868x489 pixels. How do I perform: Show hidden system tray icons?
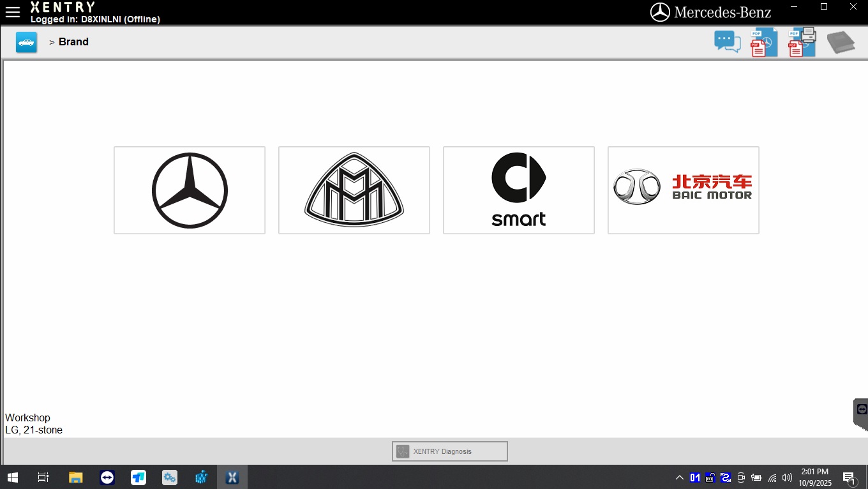pos(679,478)
